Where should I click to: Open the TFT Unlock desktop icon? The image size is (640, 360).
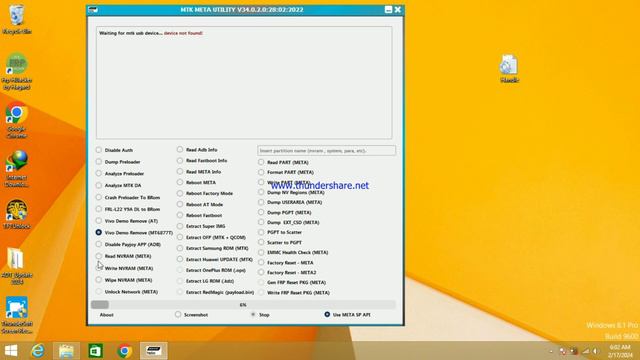[17, 213]
